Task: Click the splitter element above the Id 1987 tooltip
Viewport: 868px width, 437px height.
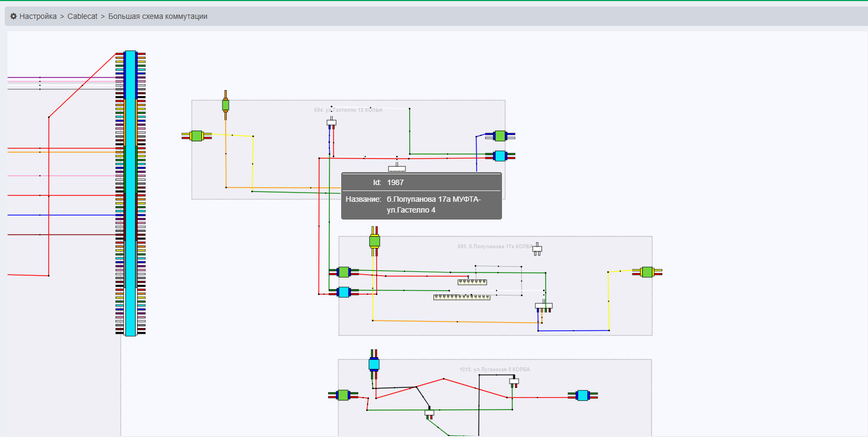Action: point(397,168)
